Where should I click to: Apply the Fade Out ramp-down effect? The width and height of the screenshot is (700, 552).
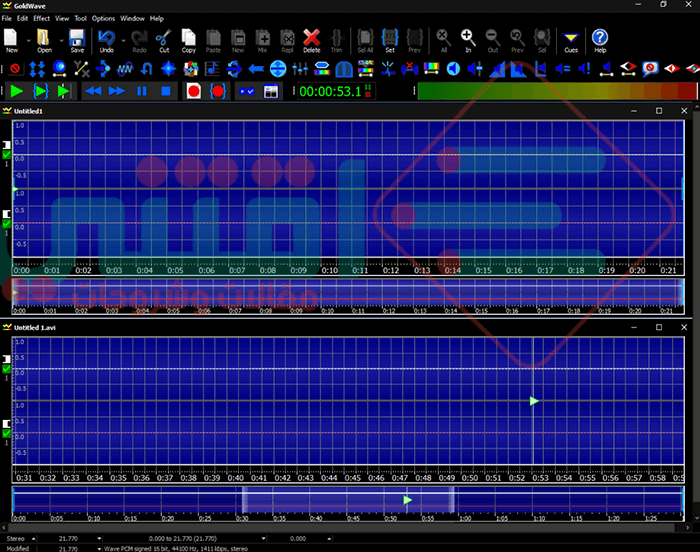tap(518, 69)
